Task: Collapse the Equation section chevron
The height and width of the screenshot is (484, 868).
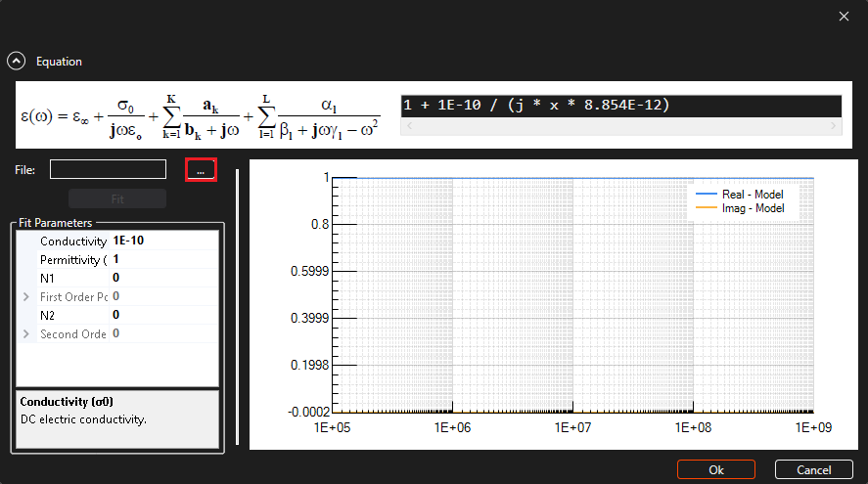Action: [x=16, y=61]
